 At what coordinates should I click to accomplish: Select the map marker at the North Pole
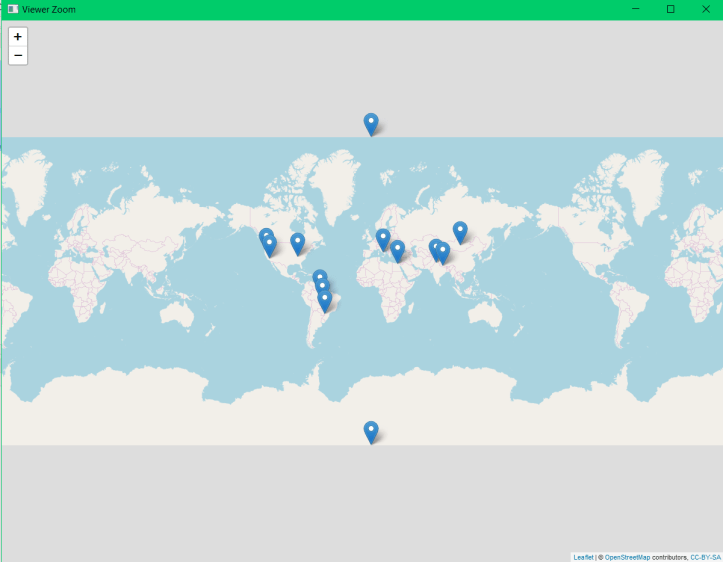click(371, 123)
